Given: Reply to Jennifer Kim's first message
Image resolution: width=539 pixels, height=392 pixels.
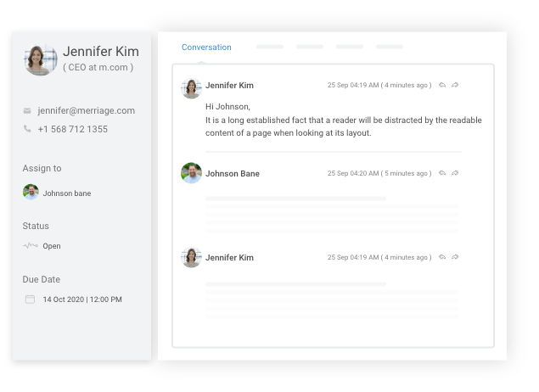Looking at the screenshot, I should click(x=442, y=85).
